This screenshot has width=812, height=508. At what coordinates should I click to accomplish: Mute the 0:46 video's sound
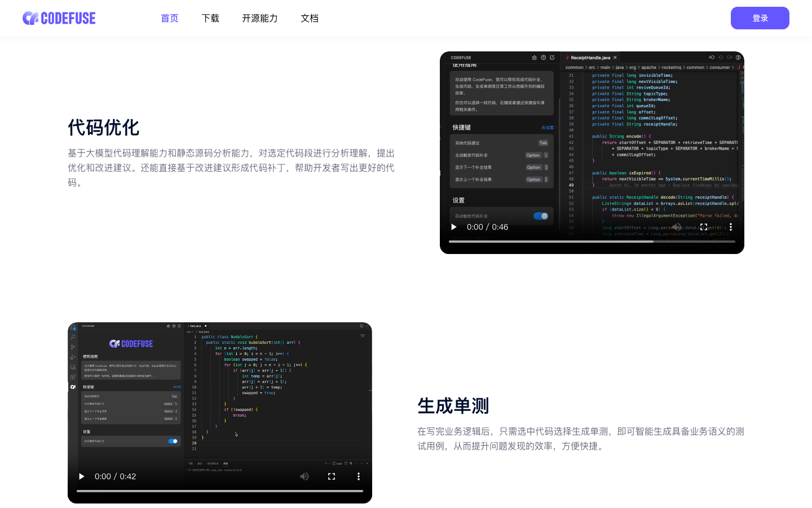point(677,227)
